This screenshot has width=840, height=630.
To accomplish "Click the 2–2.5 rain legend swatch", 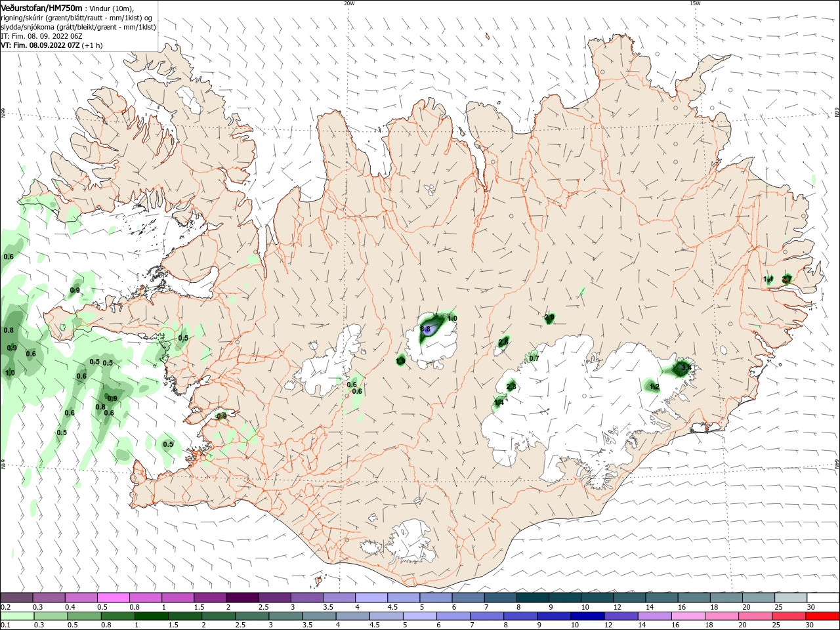I will 219,616.
